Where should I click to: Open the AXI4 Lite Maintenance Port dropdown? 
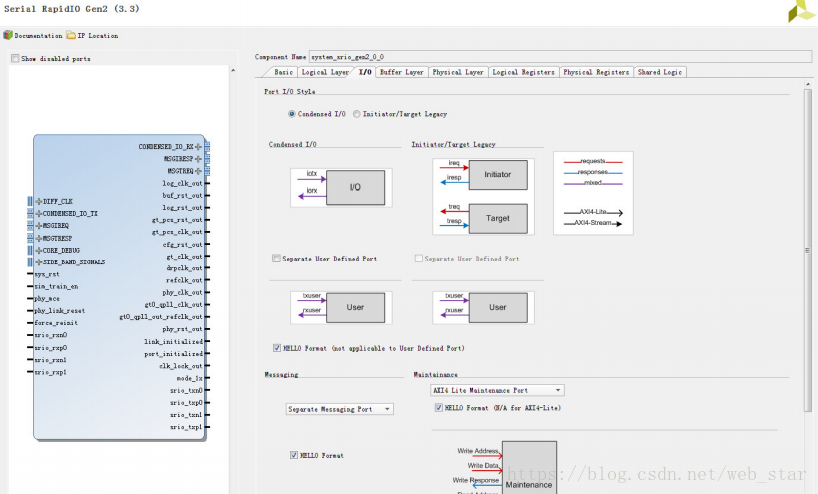point(498,390)
